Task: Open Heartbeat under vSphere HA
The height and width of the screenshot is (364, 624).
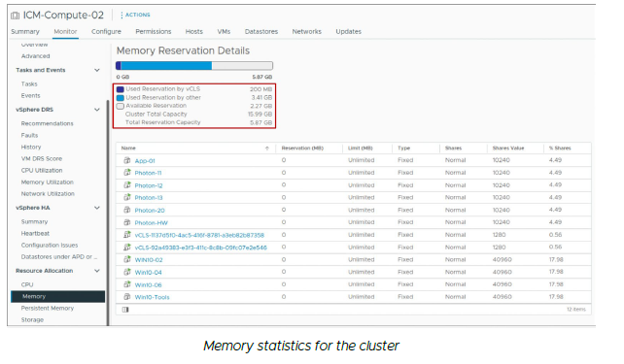Action: 35,233
